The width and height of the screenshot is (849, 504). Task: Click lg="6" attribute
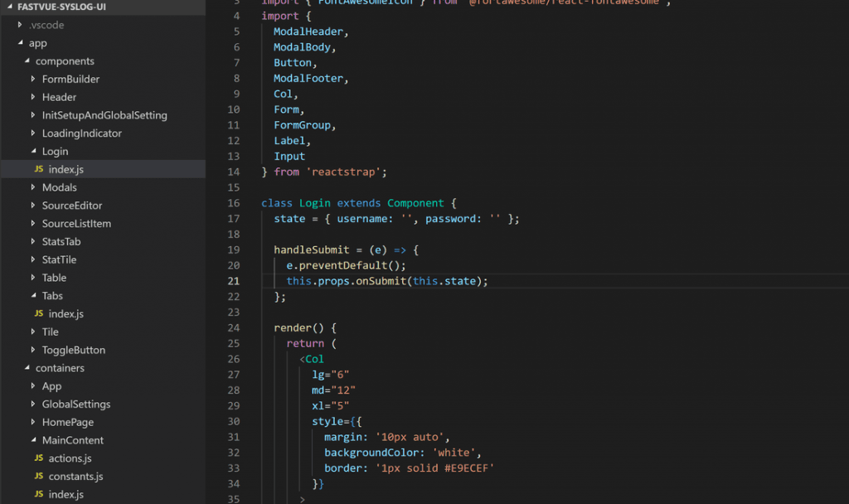[x=330, y=375]
